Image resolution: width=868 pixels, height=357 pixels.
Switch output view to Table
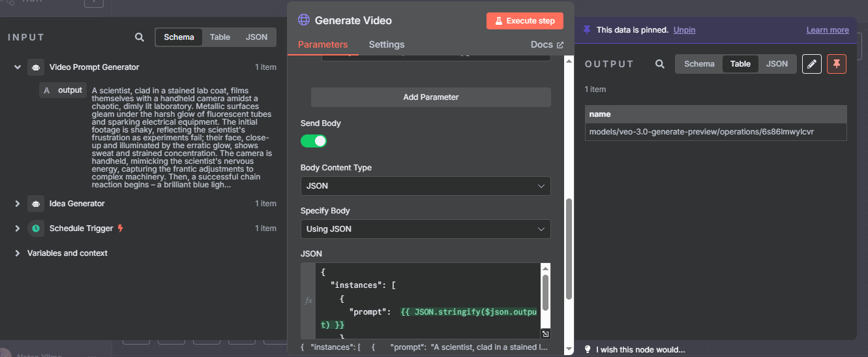[740, 64]
